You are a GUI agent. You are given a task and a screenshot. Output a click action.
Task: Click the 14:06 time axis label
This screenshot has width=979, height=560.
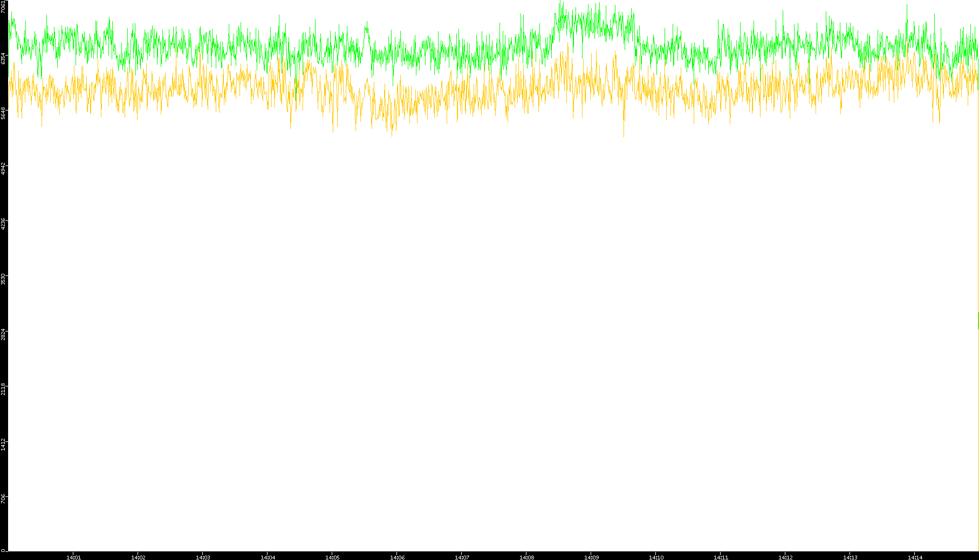pyautogui.click(x=397, y=557)
